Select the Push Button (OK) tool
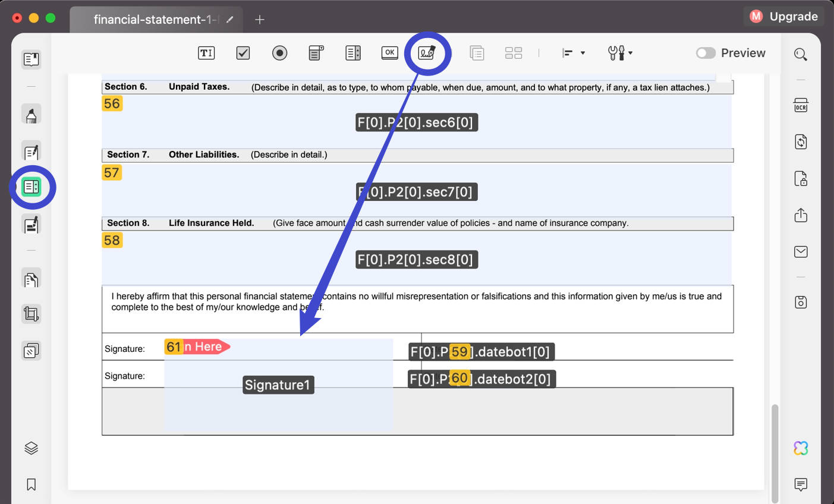The height and width of the screenshot is (504, 834). 389,52
